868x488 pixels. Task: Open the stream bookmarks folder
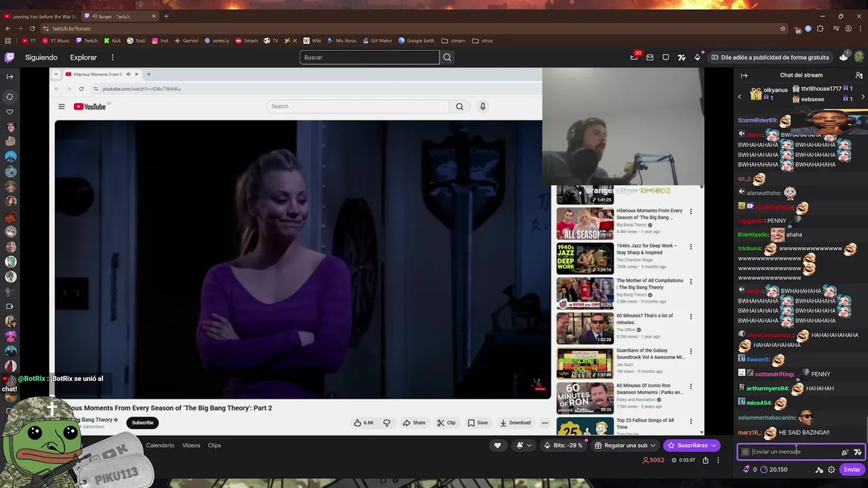click(454, 41)
